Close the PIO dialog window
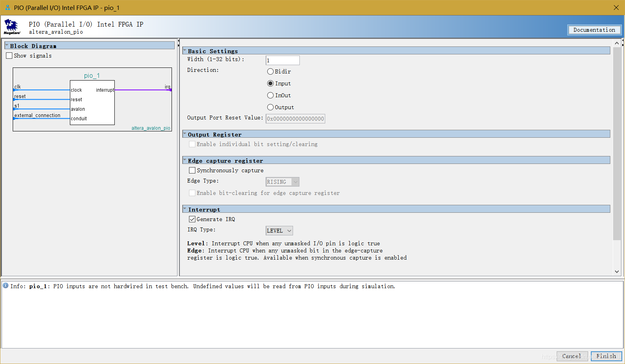Viewport: 625px width, 364px height. point(616,8)
